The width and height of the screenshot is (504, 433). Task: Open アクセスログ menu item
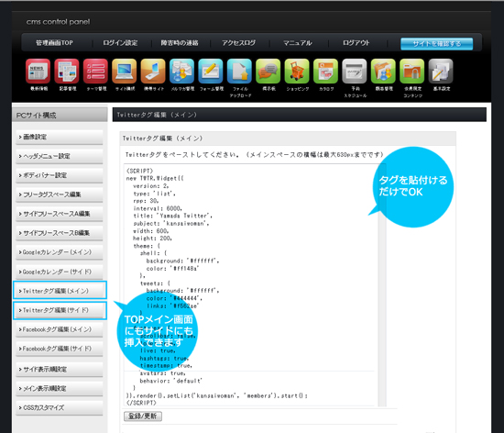tap(239, 43)
